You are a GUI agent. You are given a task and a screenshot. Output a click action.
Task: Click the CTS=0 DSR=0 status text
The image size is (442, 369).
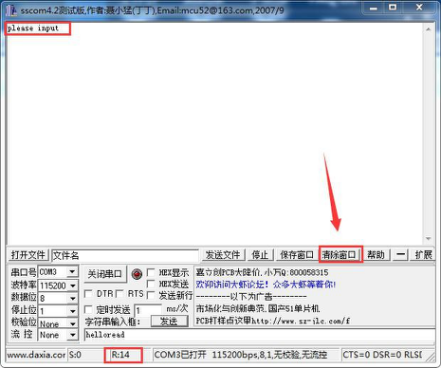[x=382, y=355]
